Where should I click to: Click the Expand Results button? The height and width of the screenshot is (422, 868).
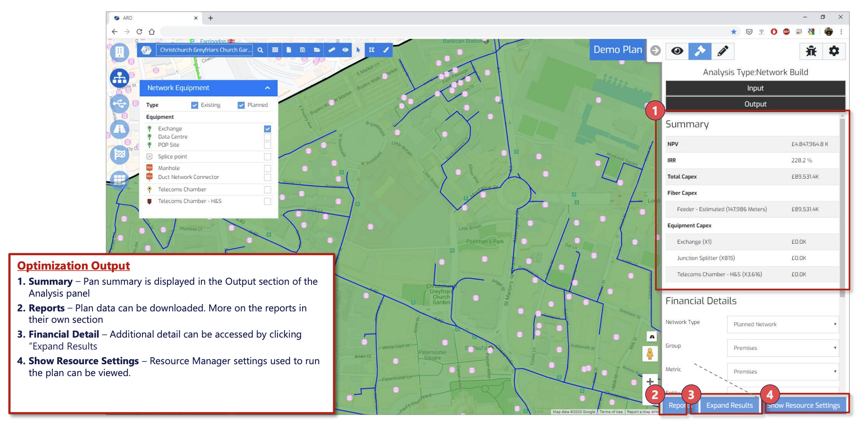point(729,405)
